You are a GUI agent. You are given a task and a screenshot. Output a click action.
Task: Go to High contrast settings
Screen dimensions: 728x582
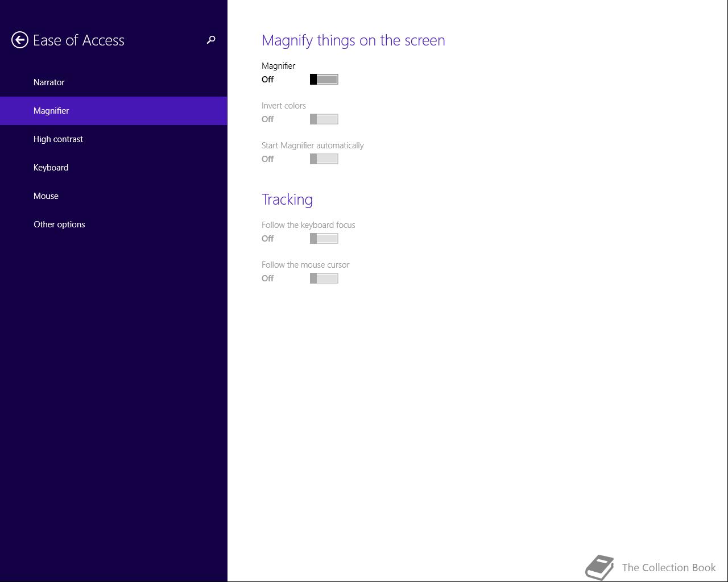click(x=114, y=139)
